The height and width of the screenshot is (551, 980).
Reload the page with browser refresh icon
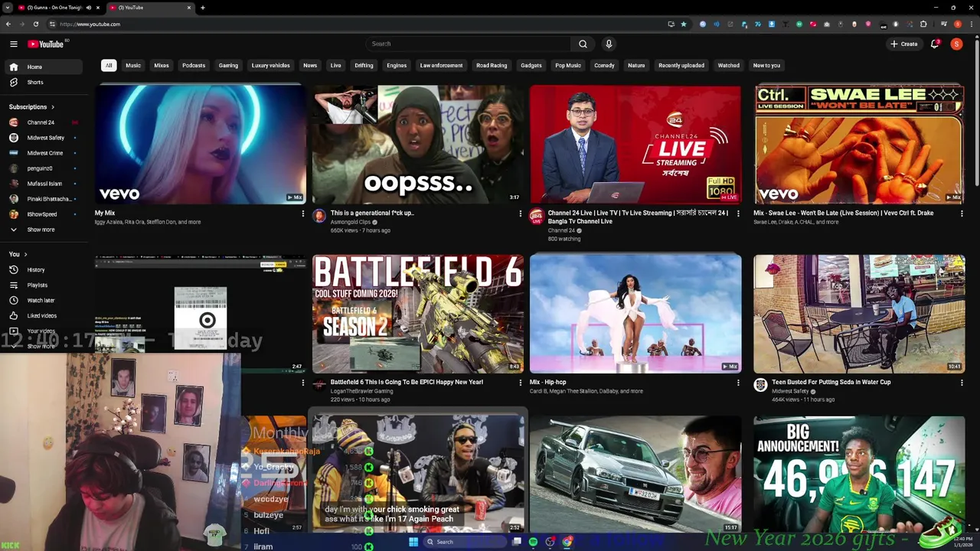pos(35,24)
